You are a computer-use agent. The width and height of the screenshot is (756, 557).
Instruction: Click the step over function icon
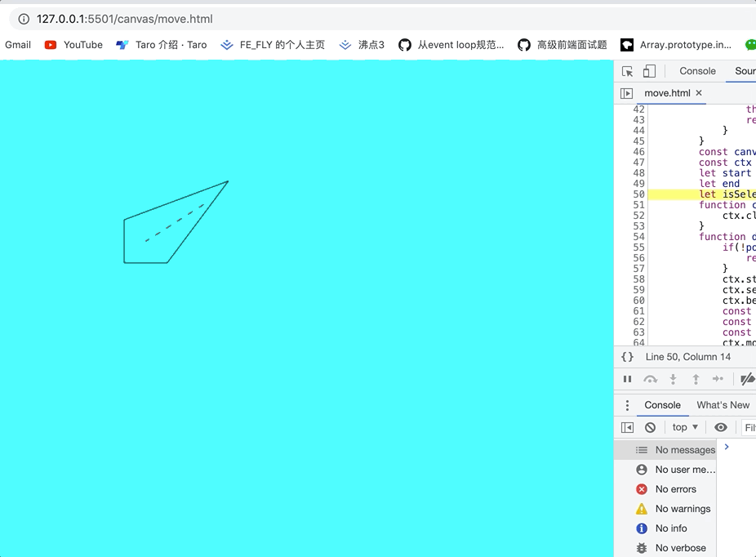point(651,379)
